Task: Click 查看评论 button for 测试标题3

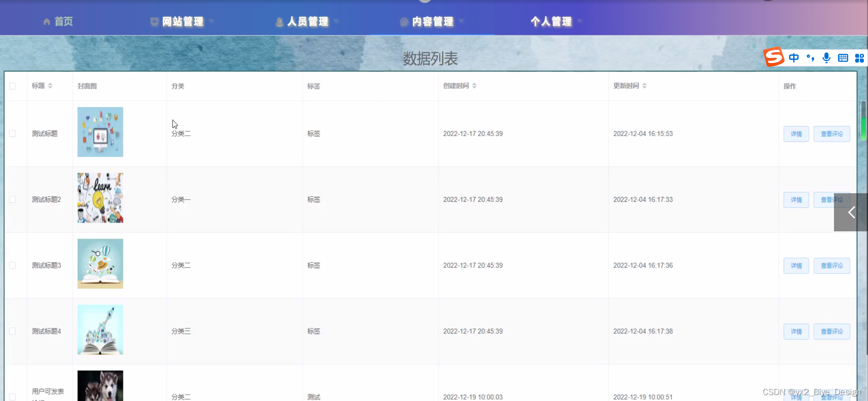Action: 832,265
